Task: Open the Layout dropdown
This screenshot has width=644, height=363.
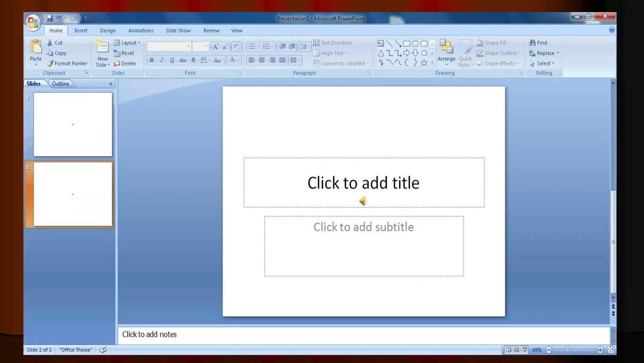Action: point(127,43)
